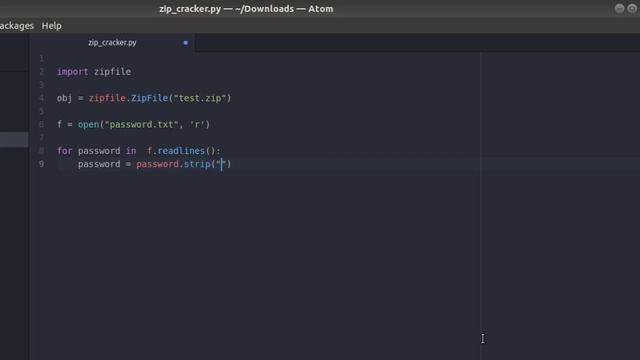Select the zip_cracker.py tab
Viewport: 640px width, 360px height.
pyautogui.click(x=112, y=42)
